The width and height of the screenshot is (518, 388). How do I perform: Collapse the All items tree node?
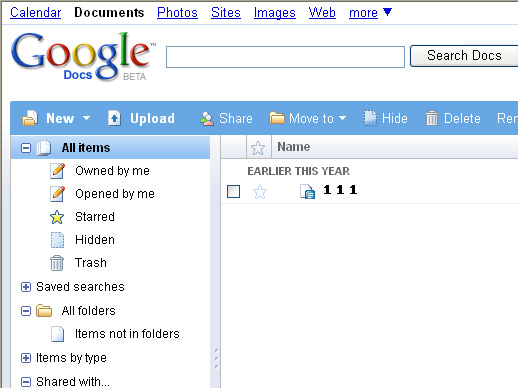[26, 148]
